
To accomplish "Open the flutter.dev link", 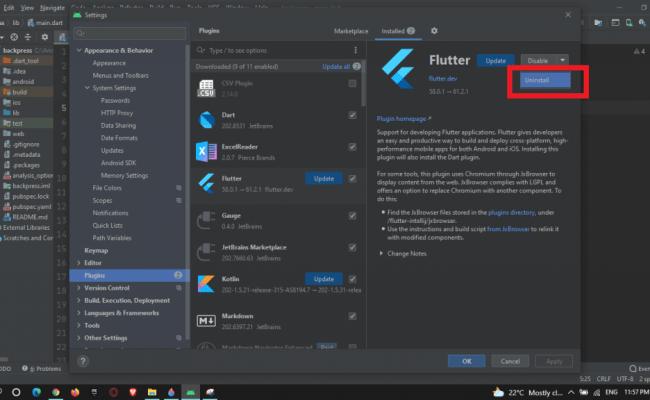I will point(443,79).
